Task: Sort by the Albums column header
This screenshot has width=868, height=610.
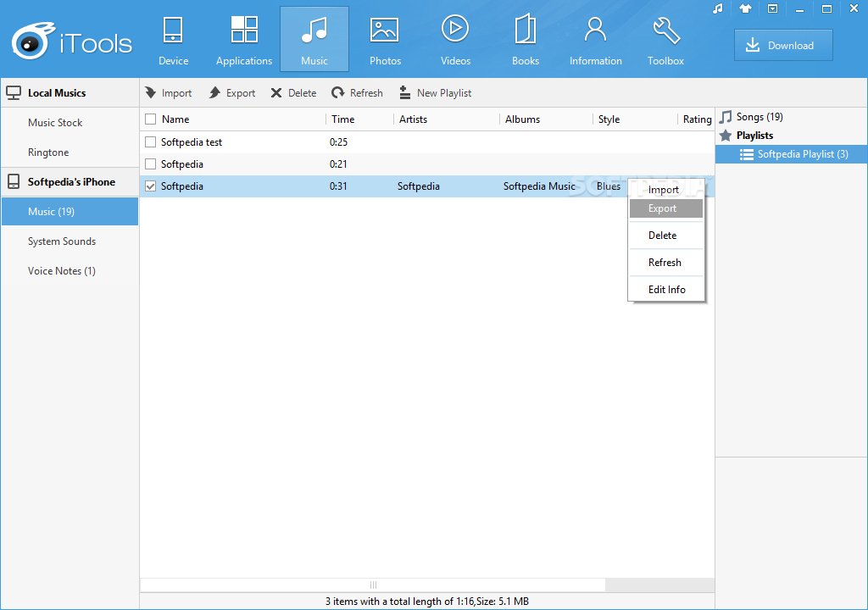Action: coord(522,119)
